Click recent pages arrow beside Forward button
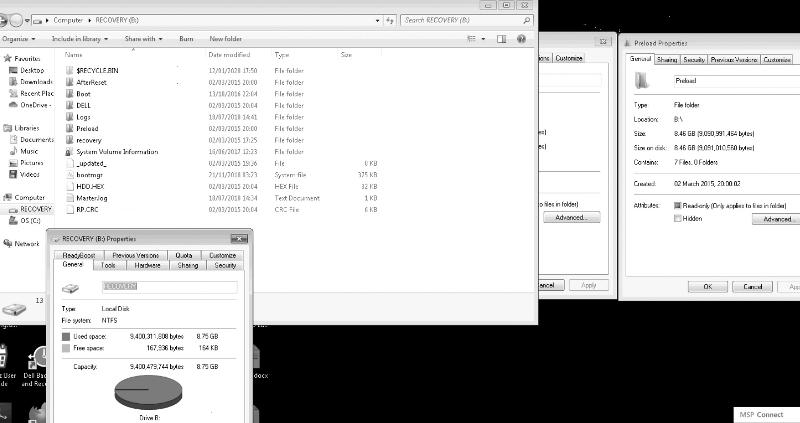The height and width of the screenshot is (423, 800). click(x=27, y=21)
